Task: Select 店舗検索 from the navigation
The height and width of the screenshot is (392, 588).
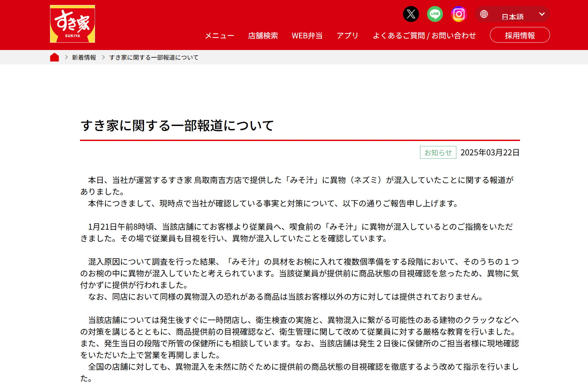Action: click(x=263, y=35)
